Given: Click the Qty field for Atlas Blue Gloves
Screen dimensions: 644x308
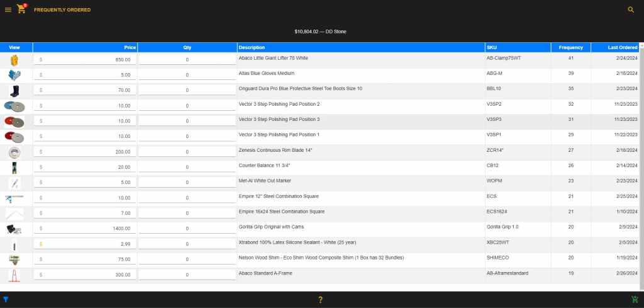Looking at the screenshot, I should pos(187,75).
